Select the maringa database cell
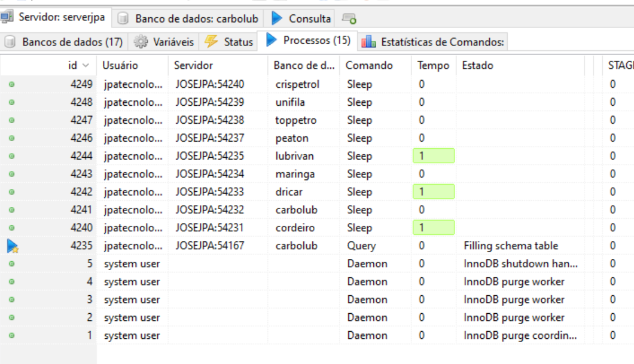 (304, 174)
